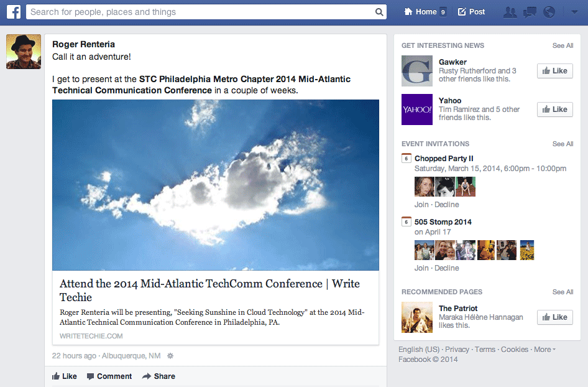588x387 pixels.
Task: Open the messages icon
Action: (530, 12)
